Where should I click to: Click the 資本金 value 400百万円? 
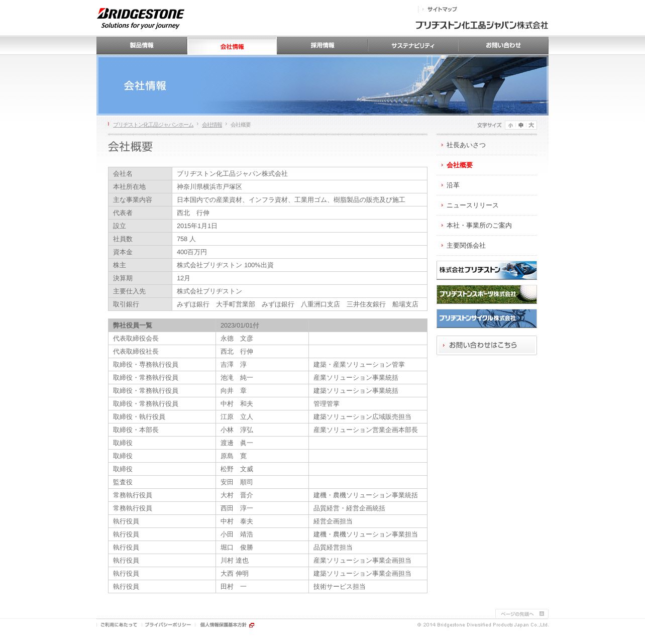tap(192, 252)
